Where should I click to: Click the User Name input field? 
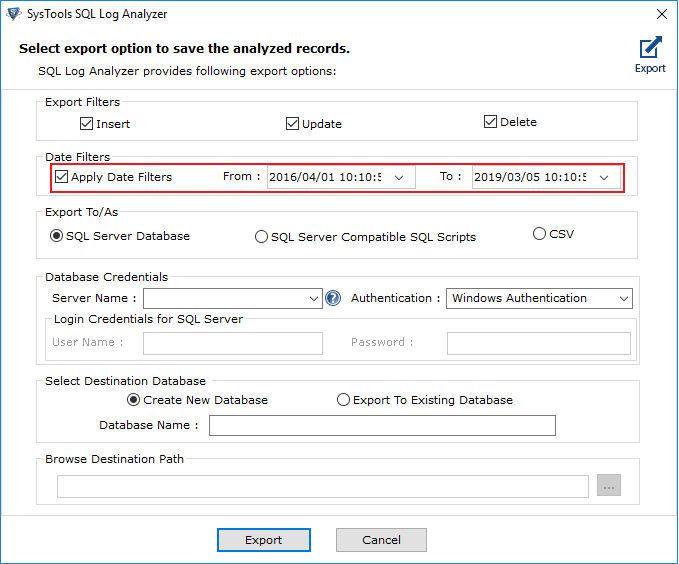[233, 343]
